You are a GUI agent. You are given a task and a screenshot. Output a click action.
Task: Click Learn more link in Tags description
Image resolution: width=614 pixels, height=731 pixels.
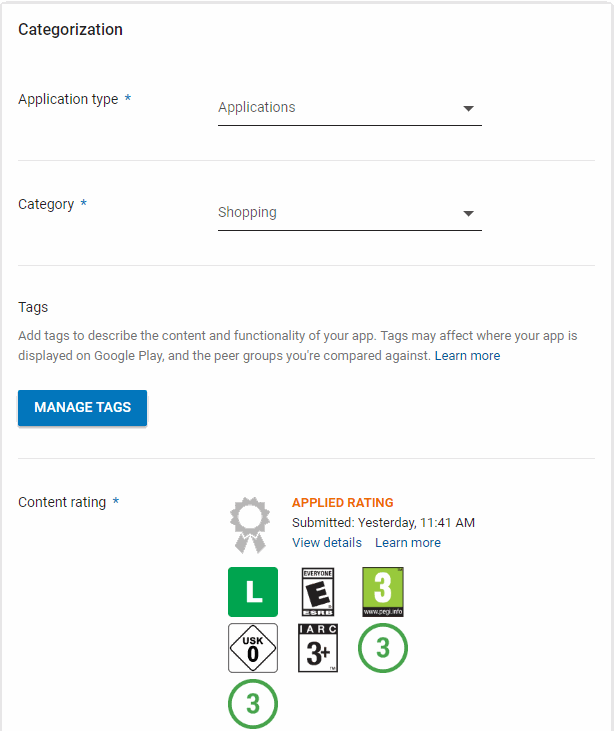pos(467,356)
